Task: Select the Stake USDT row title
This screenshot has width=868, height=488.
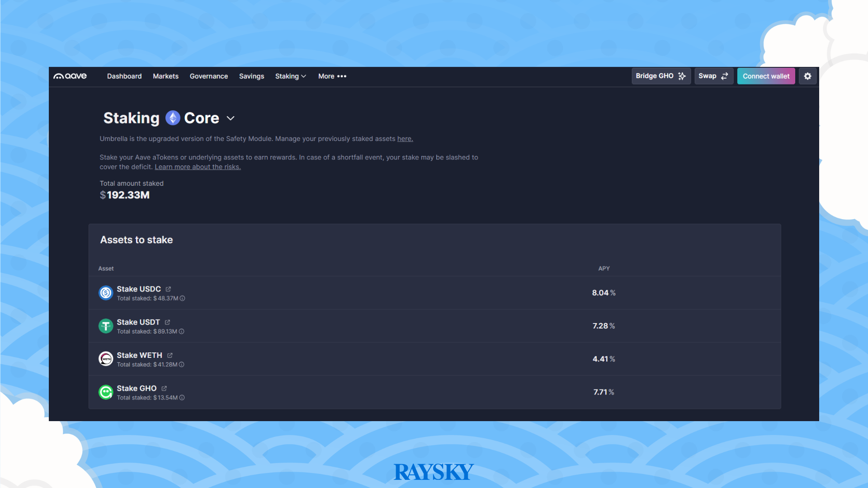Action: coord(138,322)
